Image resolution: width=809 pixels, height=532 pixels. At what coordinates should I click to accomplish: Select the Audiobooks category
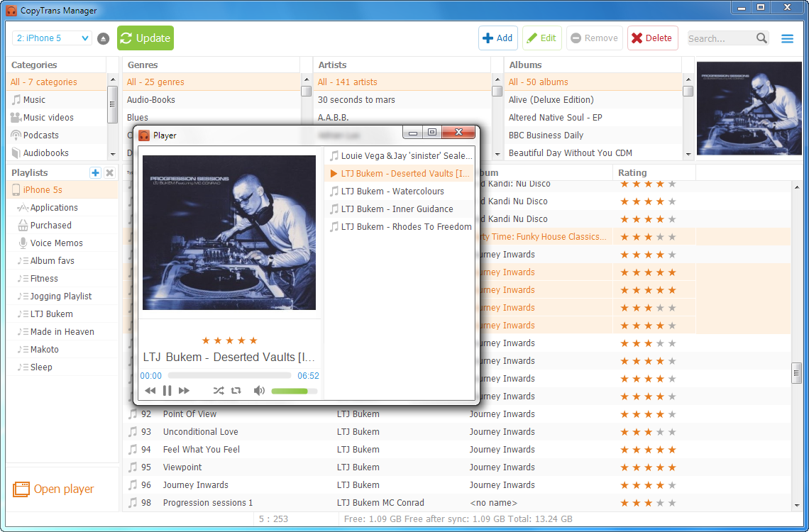pos(57,153)
